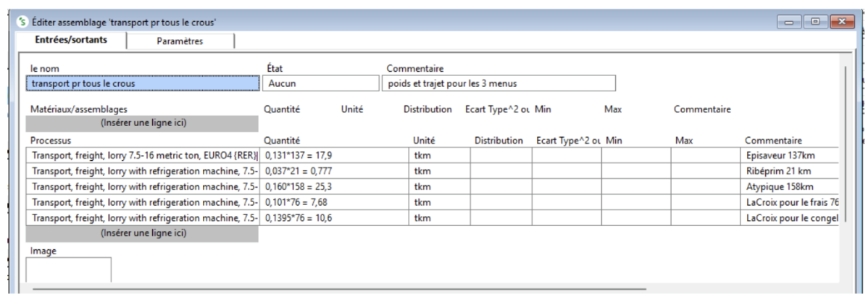Click the horizontal scrollbar at the bottom
868x305 pixels.
point(339,288)
